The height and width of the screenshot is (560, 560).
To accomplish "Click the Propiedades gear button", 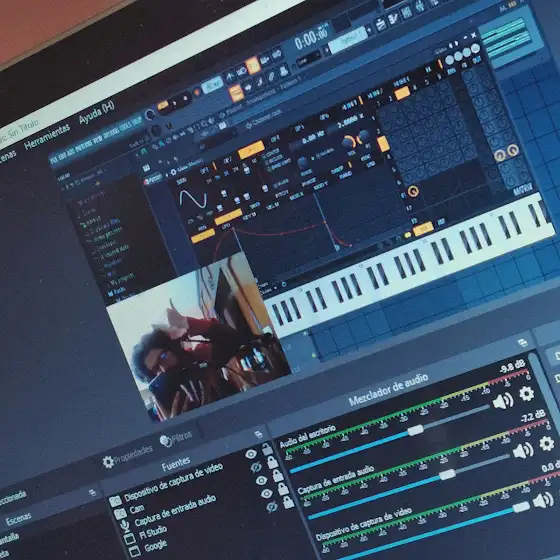I will pos(128,456).
